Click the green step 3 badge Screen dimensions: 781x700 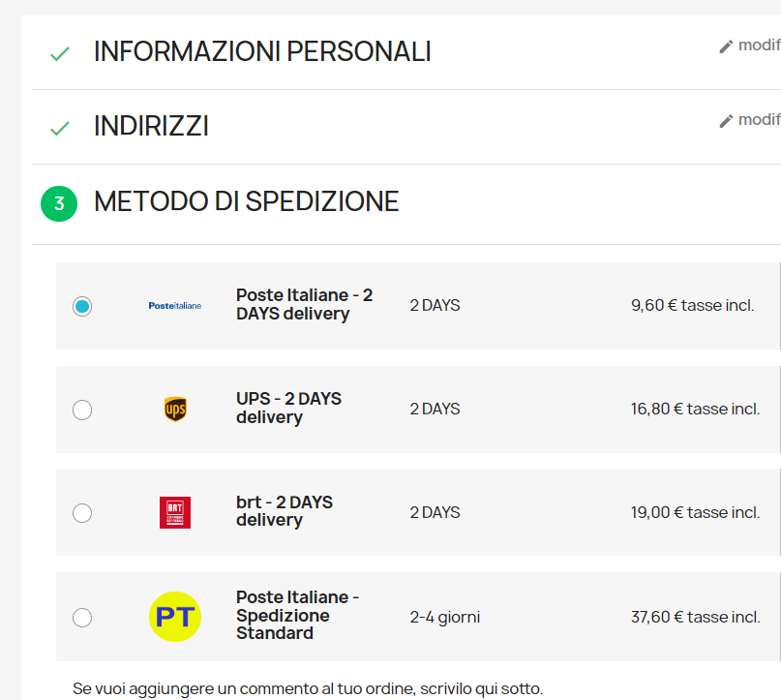click(x=59, y=203)
